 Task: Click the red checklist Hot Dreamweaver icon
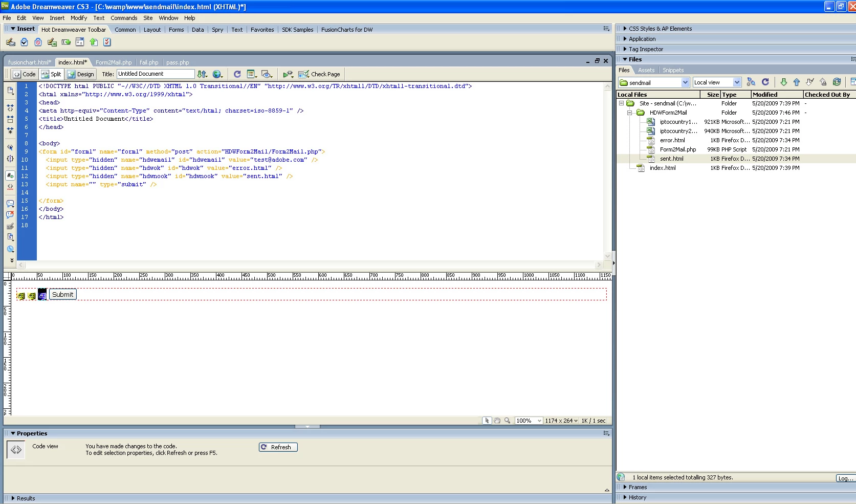tap(107, 42)
